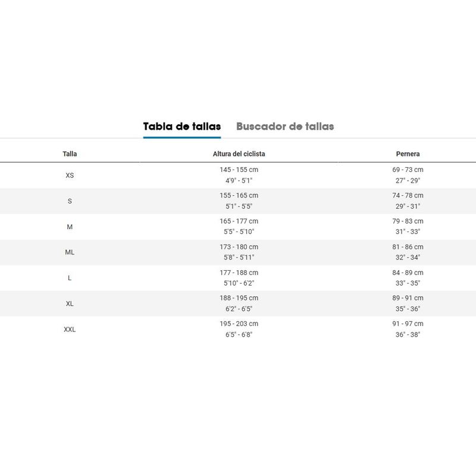
Task: Click the 165 - 177 cm height value
Action: coord(239,221)
